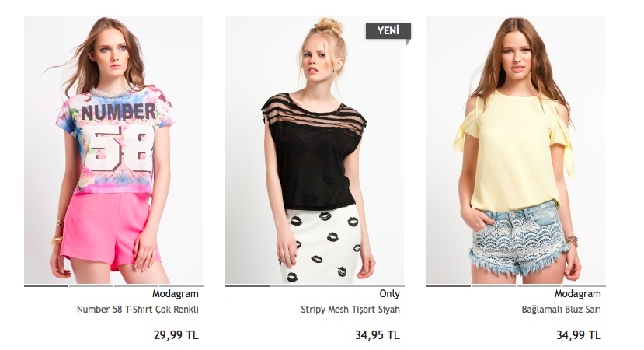Open Modagram brand under yellow blouse
Screen dimensions: 644x350
coord(578,294)
